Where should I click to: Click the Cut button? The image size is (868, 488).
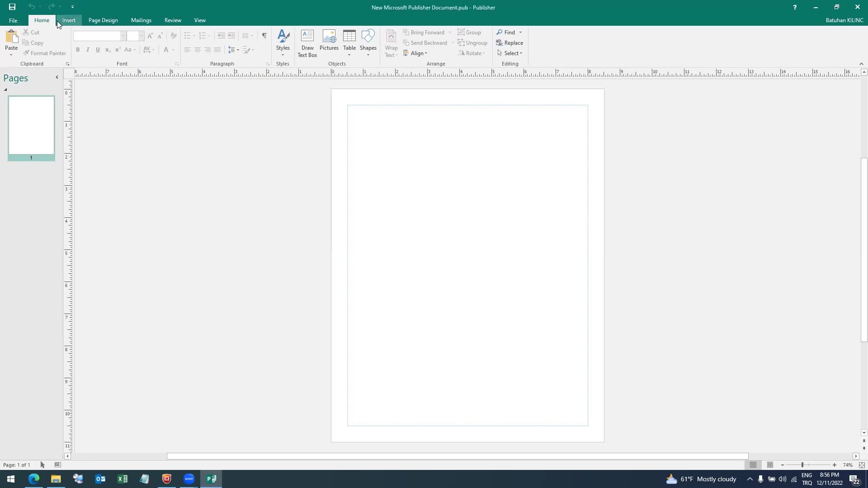point(31,33)
